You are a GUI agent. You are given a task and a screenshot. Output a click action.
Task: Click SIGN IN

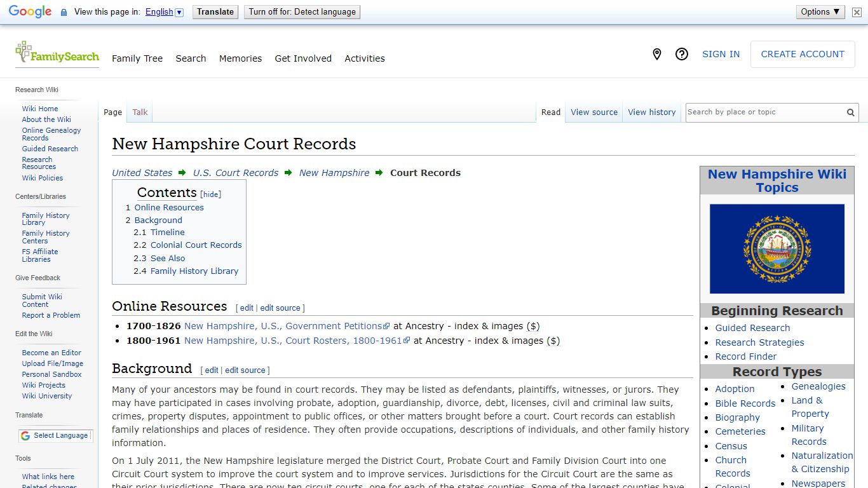pos(721,55)
